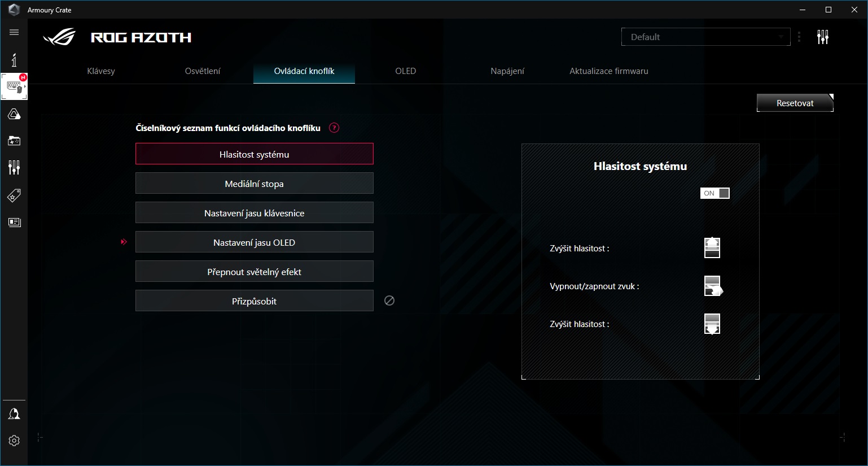Expand the Default profile dropdown
Image resolution: width=868 pixels, height=466 pixels.
(706, 37)
